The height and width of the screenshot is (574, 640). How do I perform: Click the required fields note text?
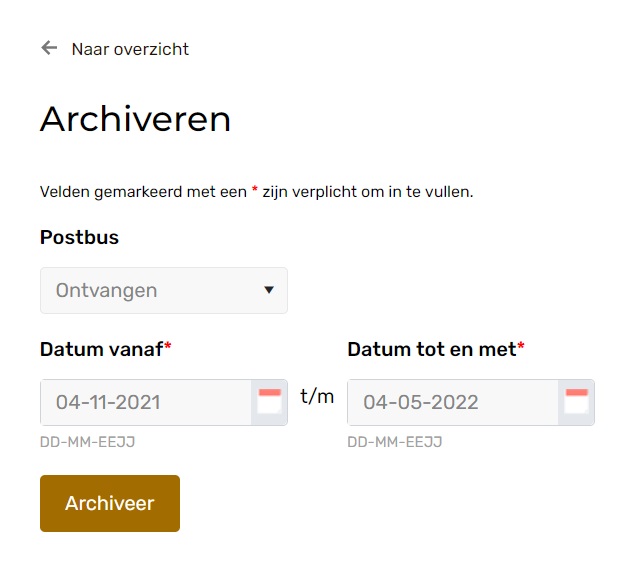point(256,191)
